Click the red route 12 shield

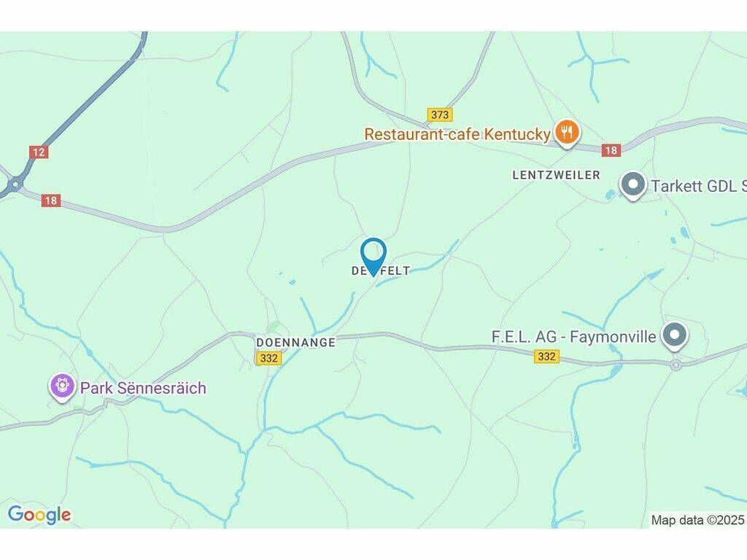(x=39, y=152)
